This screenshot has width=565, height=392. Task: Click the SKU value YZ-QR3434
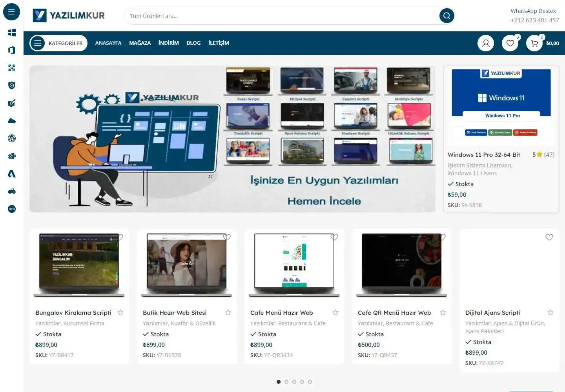tap(278, 355)
